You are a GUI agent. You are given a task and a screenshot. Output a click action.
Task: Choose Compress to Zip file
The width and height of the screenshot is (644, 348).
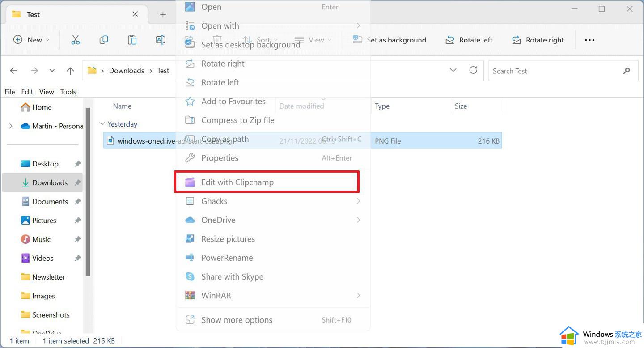click(273, 120)
